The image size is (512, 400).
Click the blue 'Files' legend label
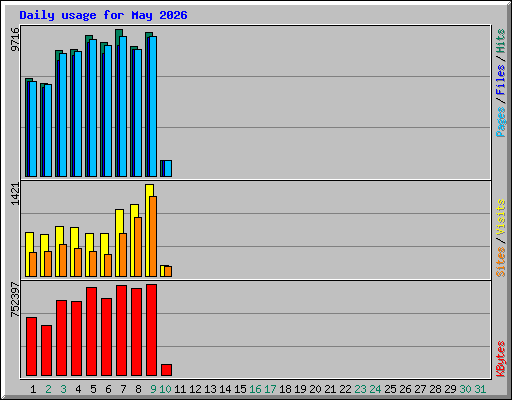pyautogui.click(x=501, y=80)
